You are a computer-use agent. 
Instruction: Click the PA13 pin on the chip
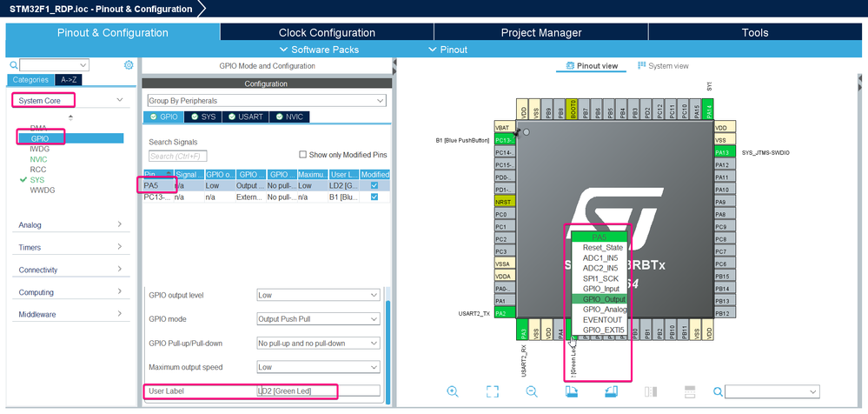click(x=725, y=152)
